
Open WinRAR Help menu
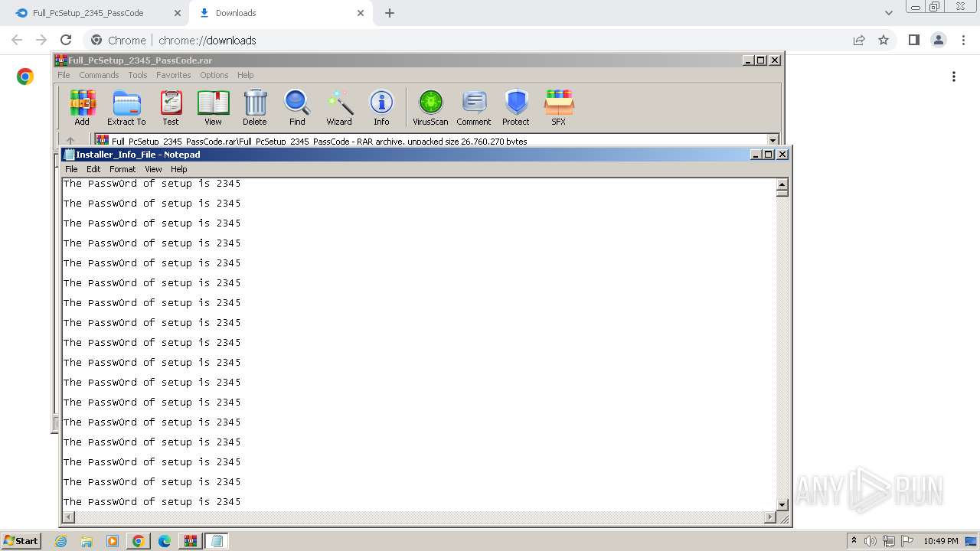[246, 75]
